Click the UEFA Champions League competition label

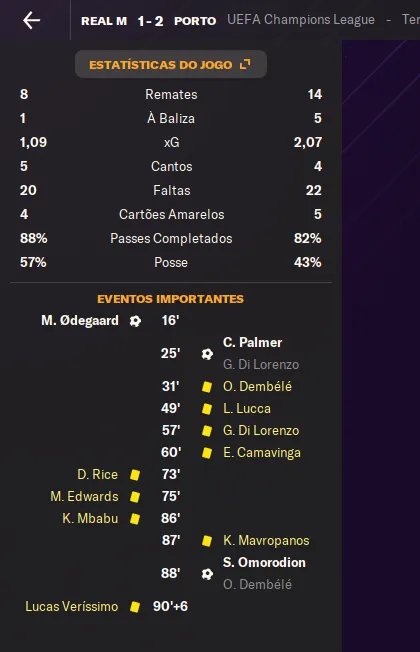[x=301, y=20]
